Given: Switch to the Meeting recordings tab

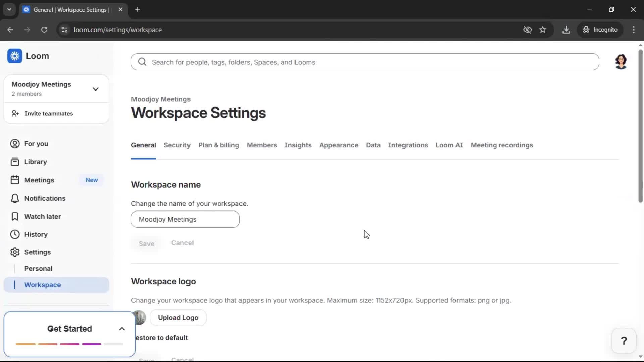Looking at the screenshot, I should 501,145.
